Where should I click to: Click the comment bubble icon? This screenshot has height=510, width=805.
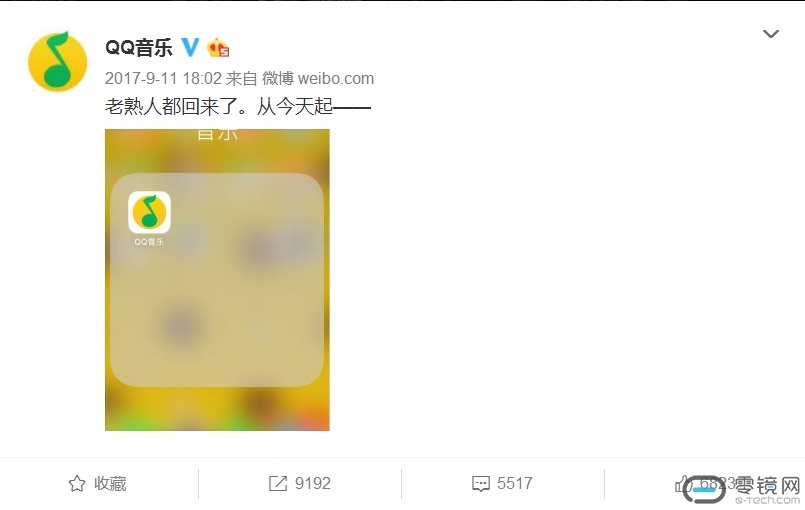tap(481, 484)
